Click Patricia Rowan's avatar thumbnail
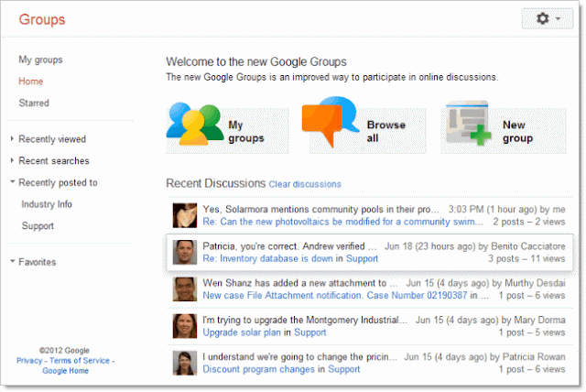The height and width of the screenshot is (392, 586). [x=185, y=363]
